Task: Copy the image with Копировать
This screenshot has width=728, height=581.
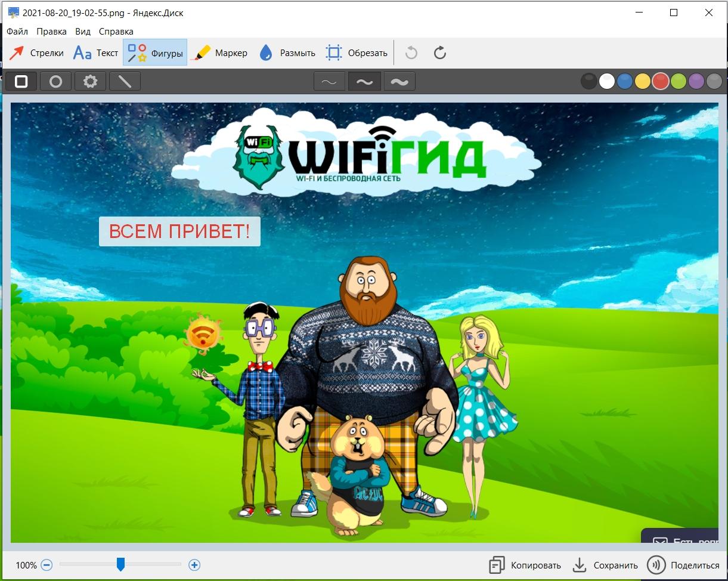Action: coord(525,565)
